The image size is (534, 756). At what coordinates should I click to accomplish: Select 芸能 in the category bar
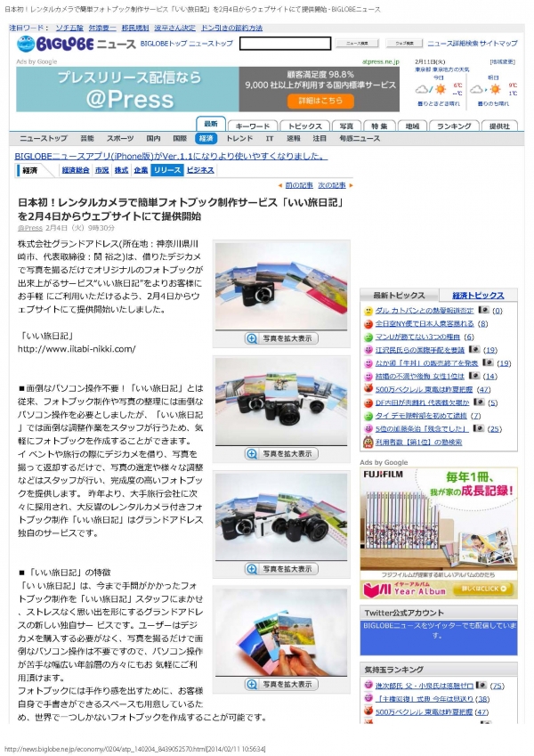87,138
